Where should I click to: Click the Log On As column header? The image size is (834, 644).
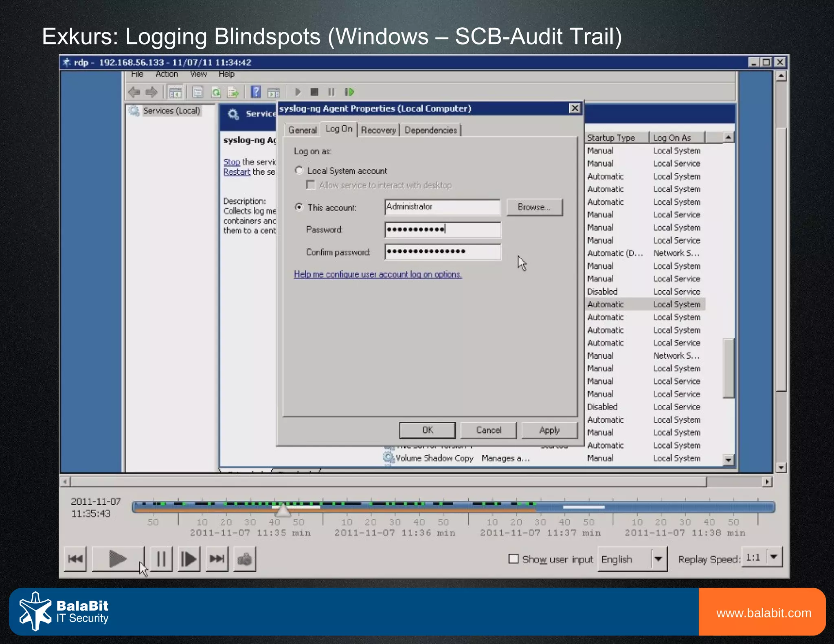click(677, 138)
